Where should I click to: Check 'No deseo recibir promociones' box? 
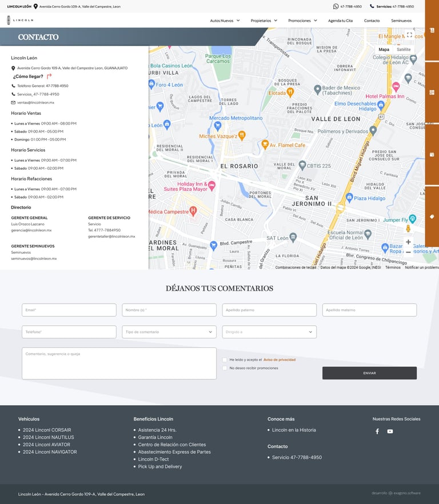coord(225,368)
